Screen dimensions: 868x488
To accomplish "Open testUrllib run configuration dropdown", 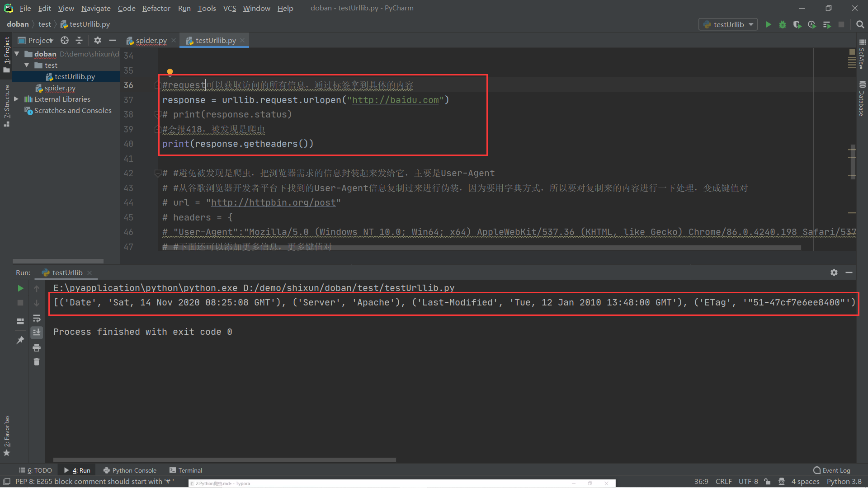I will [728, 24].
